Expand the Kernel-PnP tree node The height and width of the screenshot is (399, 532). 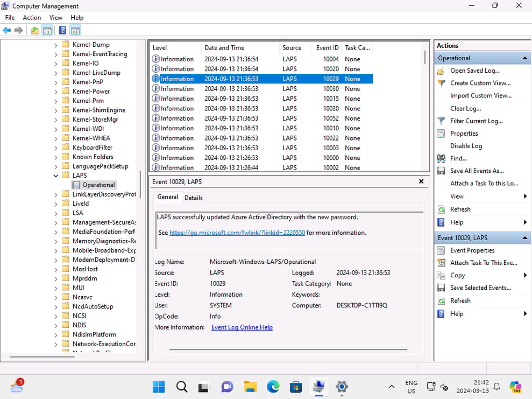55,82
